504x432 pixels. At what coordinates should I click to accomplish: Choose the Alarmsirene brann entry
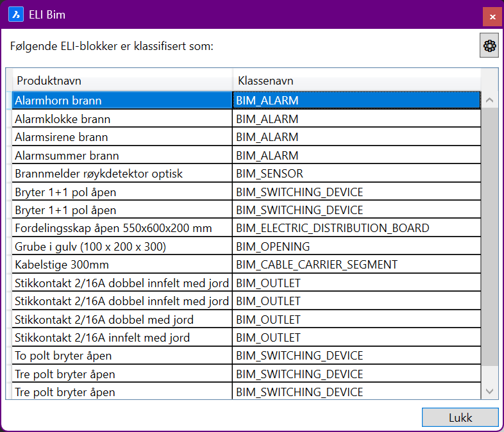point(122,137)
